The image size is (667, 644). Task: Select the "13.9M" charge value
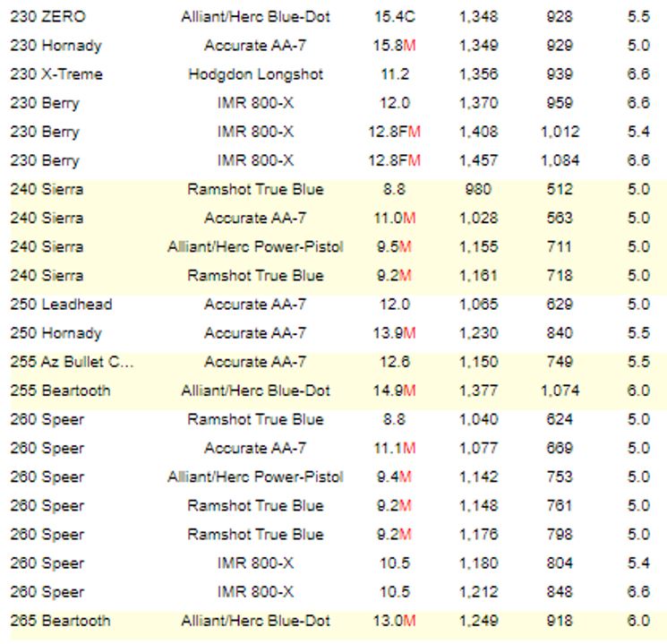[x=394, y=333]
